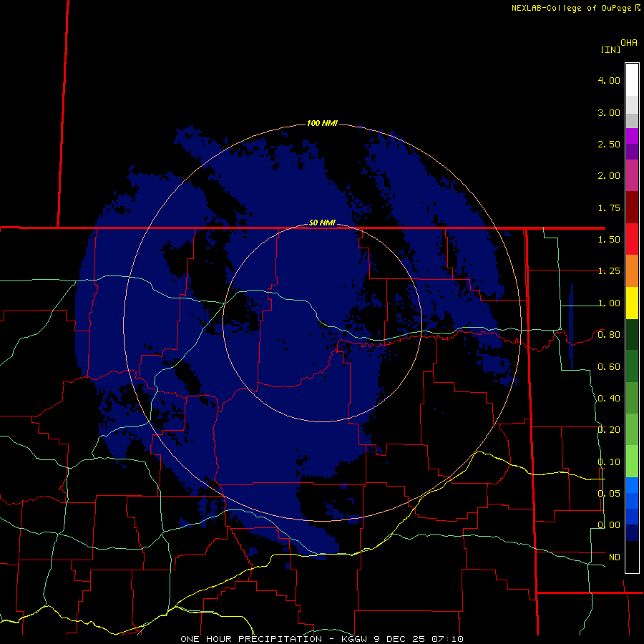Click the 0.60 legend value
The image size is (644, 644).
tap(609, 367)
